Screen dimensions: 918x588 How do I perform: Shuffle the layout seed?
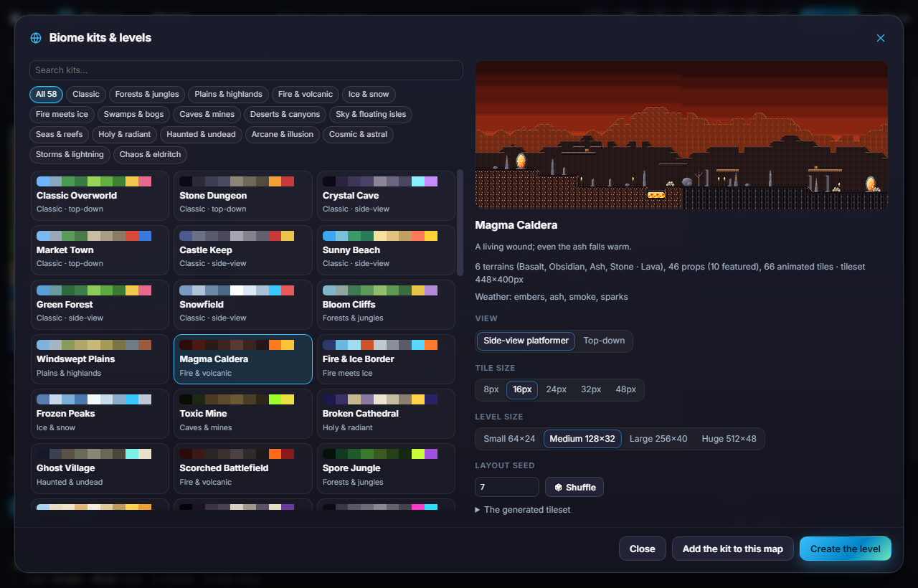click(574, 487)
